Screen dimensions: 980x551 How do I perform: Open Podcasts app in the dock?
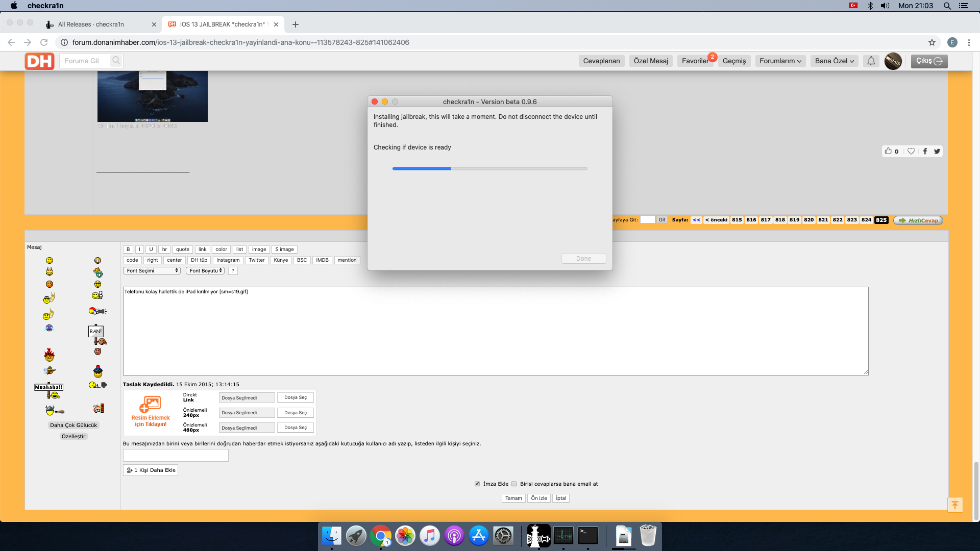click(x=454, y=536)
